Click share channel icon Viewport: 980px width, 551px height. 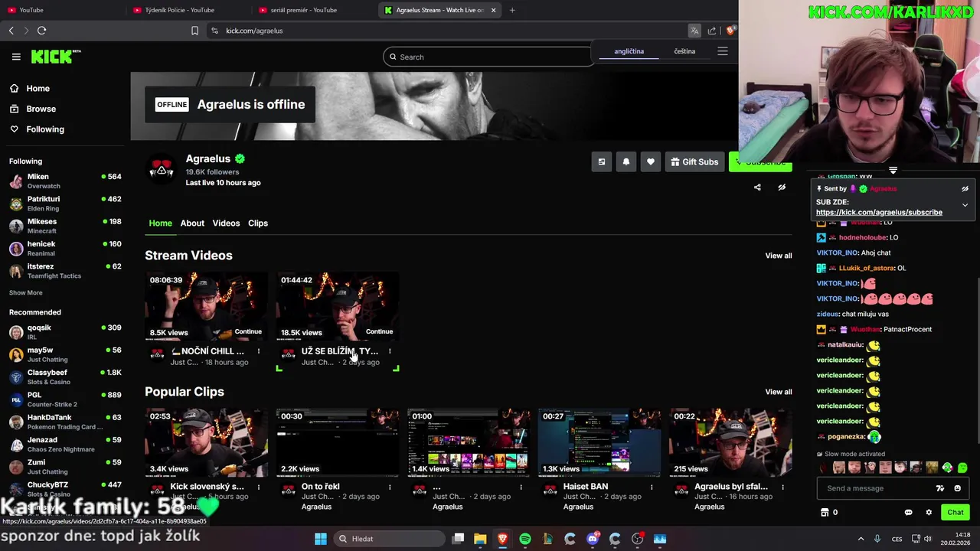[x=757, y=187]
